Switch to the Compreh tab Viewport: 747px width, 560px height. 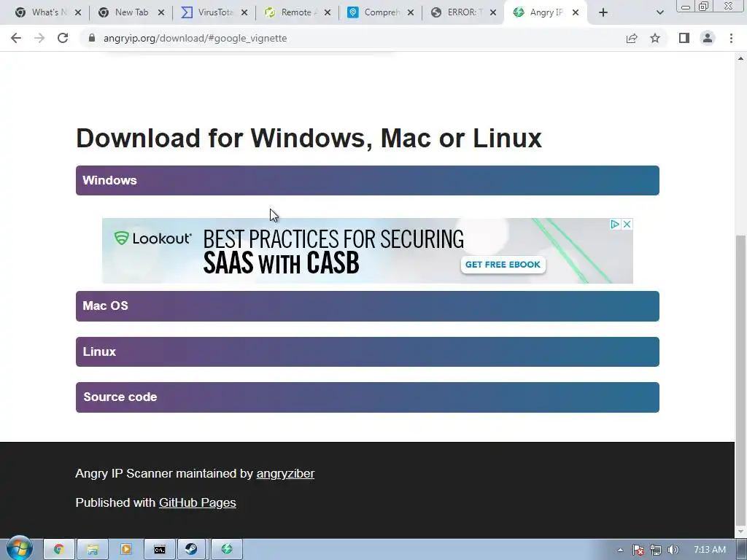click(379, 12)
